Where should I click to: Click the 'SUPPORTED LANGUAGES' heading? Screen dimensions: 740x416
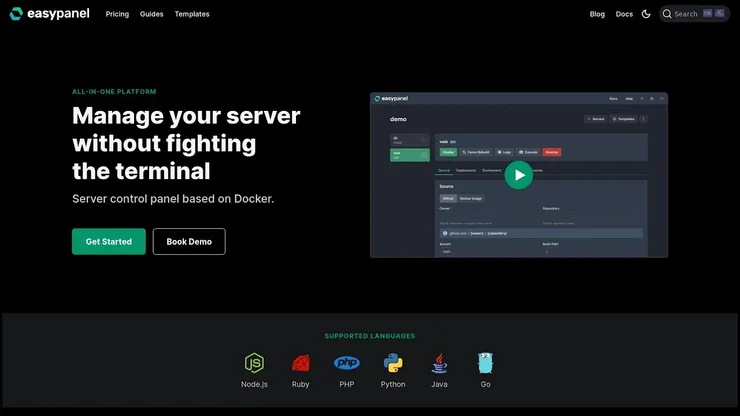(370, 336)
